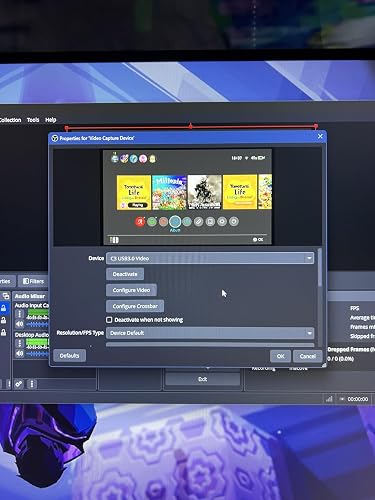
Task: Click the Dropped Frames label in stats
Action: (351, 349)
